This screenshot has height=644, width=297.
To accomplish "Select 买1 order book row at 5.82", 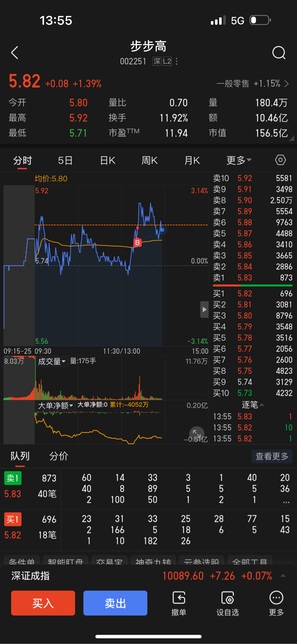I will point(253,294).
